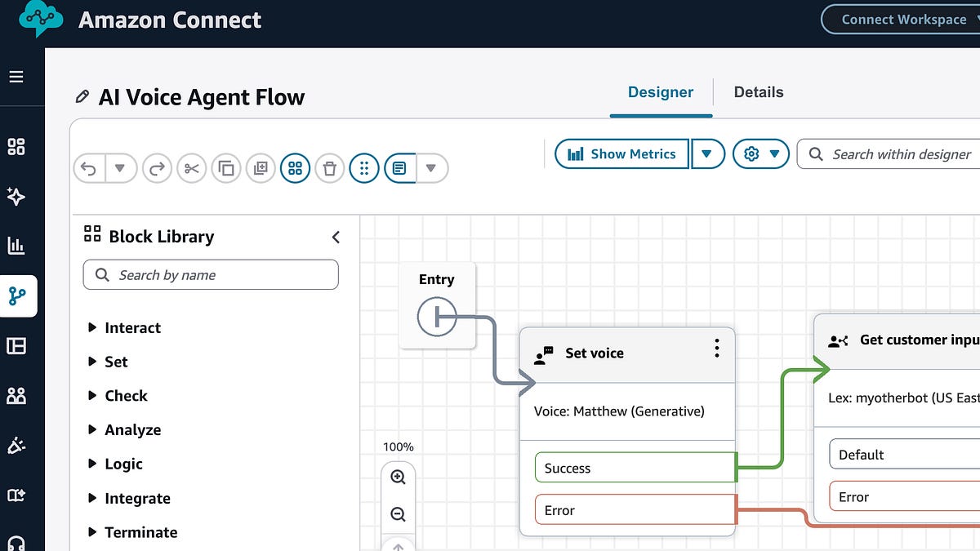
Task: Open the analytics bar chart sidebar icon
Action: coord(16,246)
